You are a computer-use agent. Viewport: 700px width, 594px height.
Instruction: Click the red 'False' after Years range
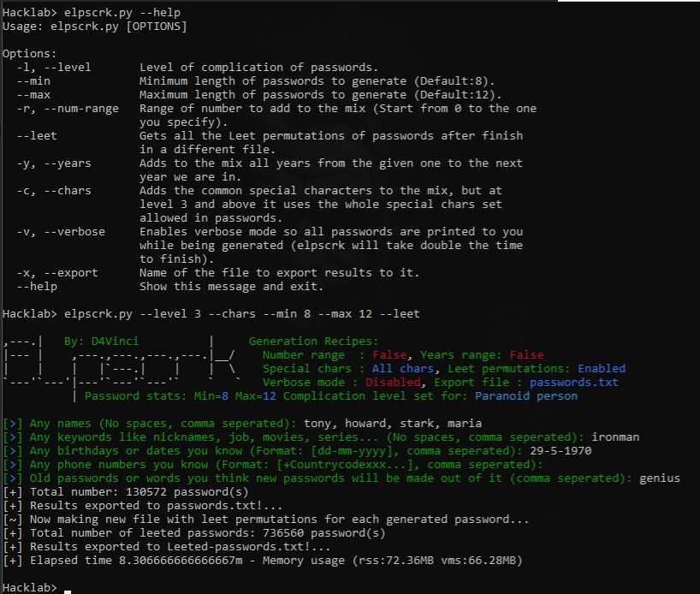pyautogui.click(x=527, y=355)
